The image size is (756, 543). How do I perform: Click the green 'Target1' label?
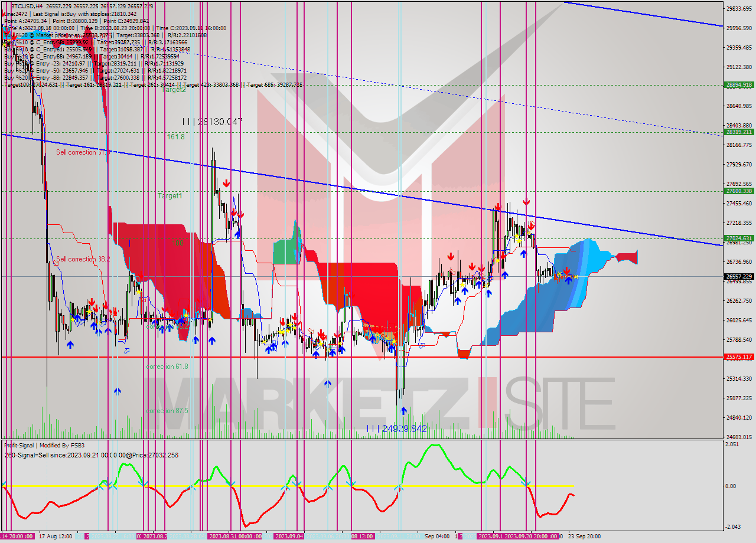tap(170, 195)
